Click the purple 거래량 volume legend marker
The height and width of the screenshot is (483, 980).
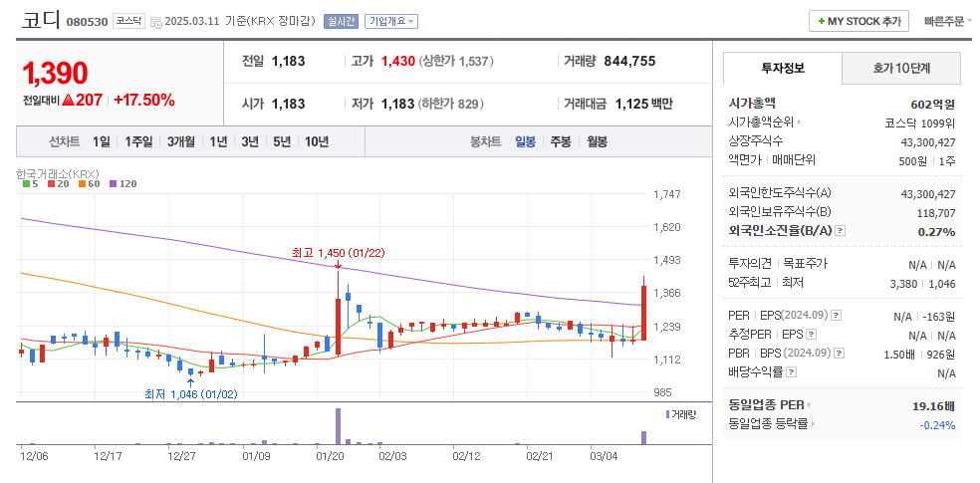pos(668,414)
